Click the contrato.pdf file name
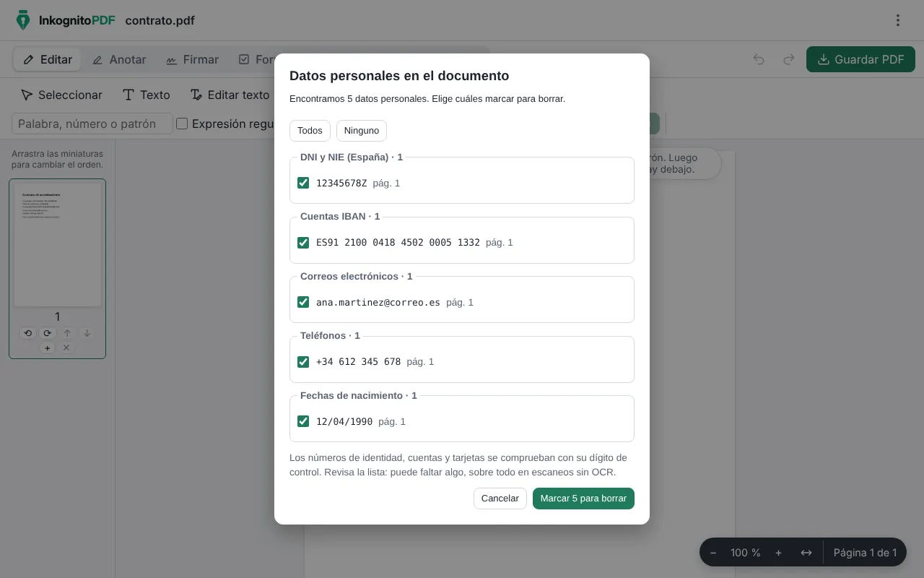 160,20
